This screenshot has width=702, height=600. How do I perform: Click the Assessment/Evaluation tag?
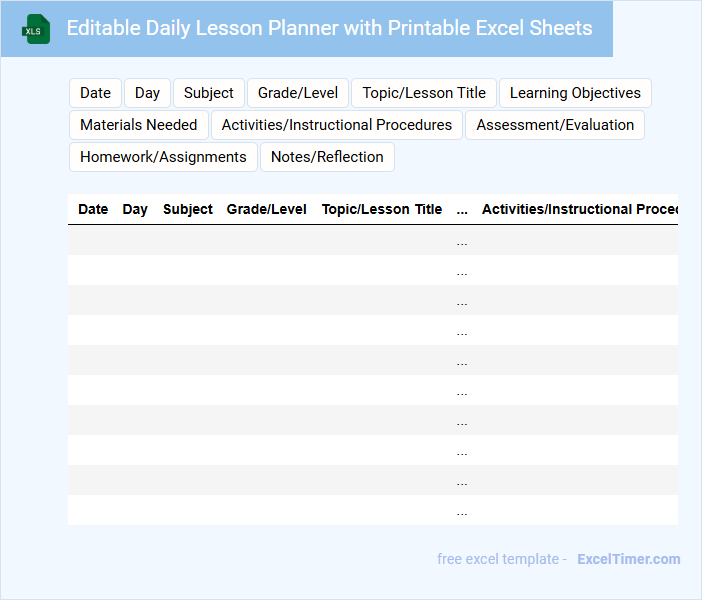coord(555,125)
